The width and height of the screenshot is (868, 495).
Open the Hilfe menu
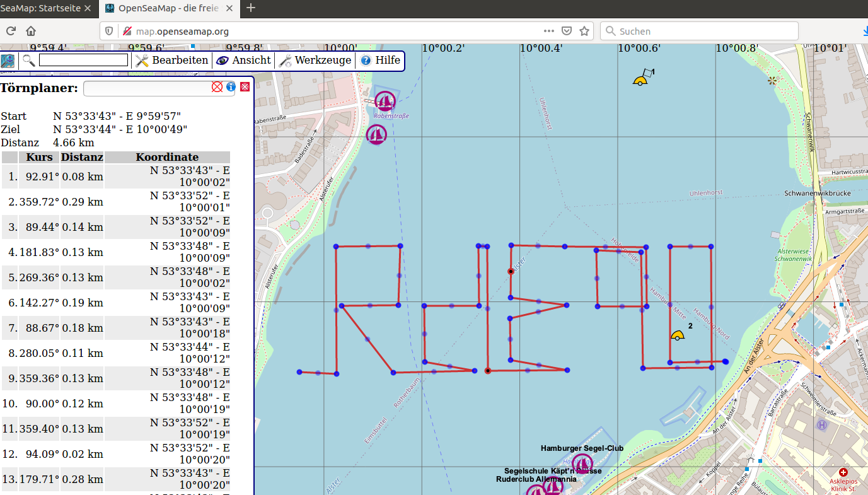[381, 61]
